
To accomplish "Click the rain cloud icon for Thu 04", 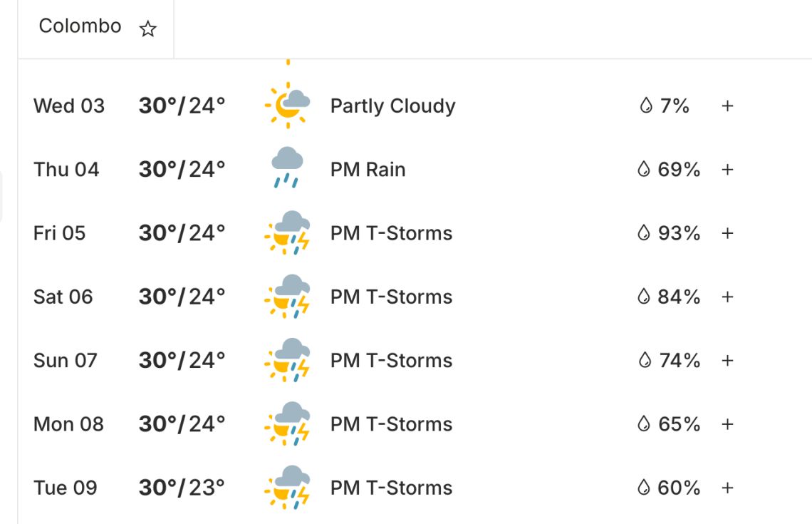I will coord(288,168).
